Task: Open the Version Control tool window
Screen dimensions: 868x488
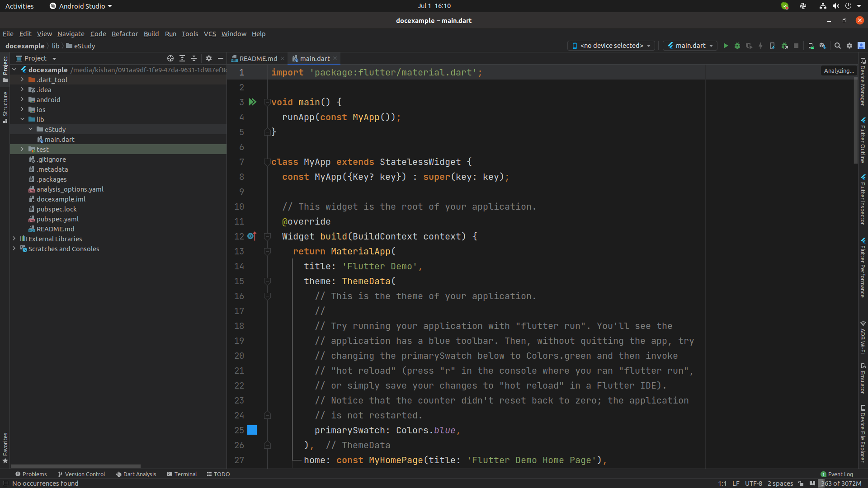Action: tap(81, 474)
